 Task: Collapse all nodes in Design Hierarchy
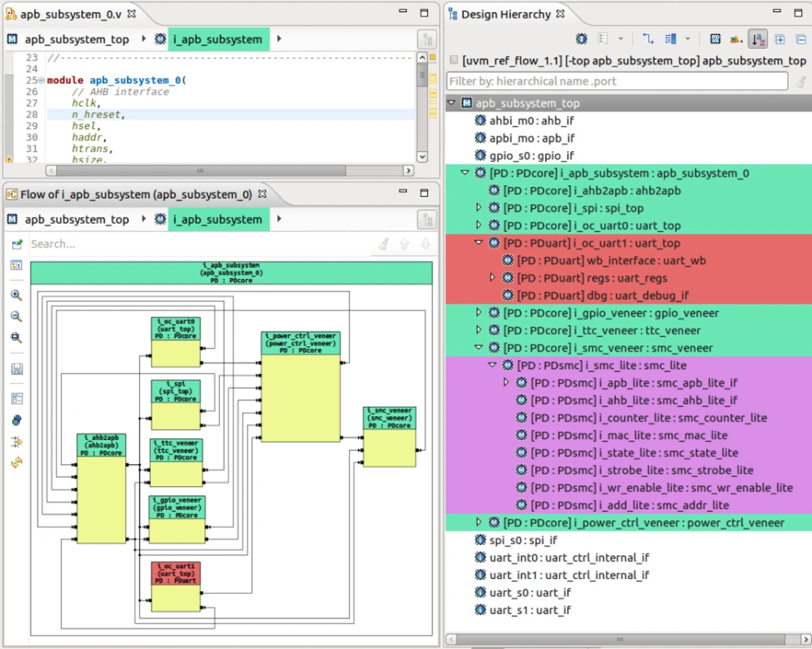click(801, 39)
